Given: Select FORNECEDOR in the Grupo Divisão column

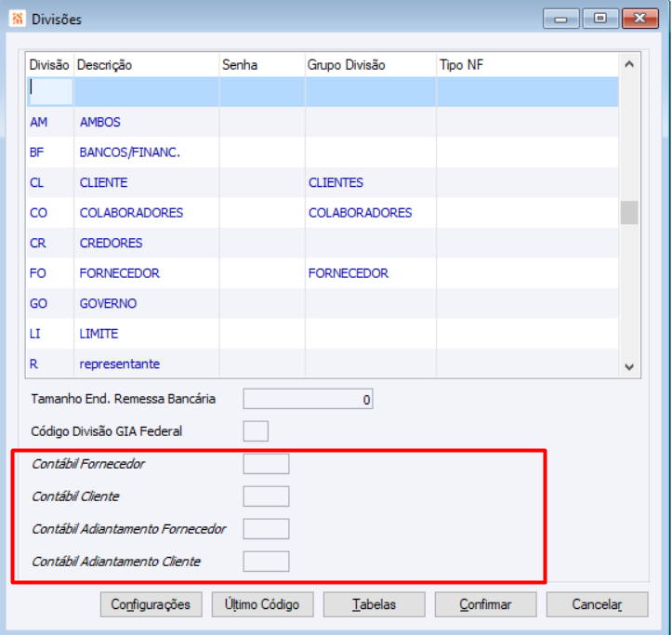Looking at the screenshot, I should (x=371, y=273).
